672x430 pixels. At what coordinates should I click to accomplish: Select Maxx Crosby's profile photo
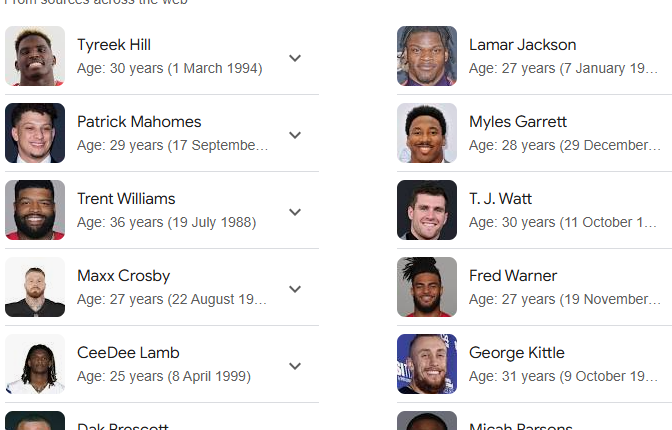click(x=35, y=287)
